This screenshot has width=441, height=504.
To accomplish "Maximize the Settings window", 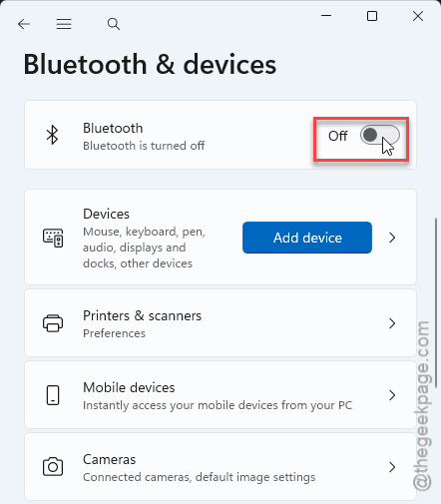I will tap(372, 16).
